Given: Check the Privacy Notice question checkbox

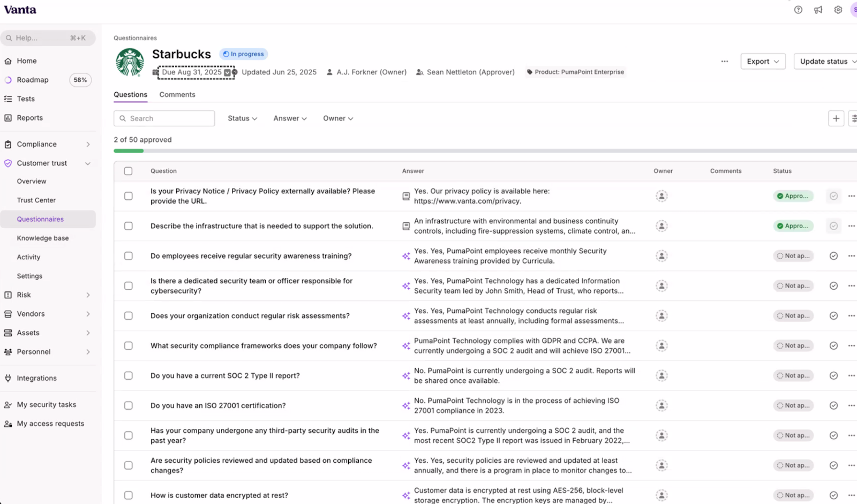Looking at the screenshot, I should [128, 196].
